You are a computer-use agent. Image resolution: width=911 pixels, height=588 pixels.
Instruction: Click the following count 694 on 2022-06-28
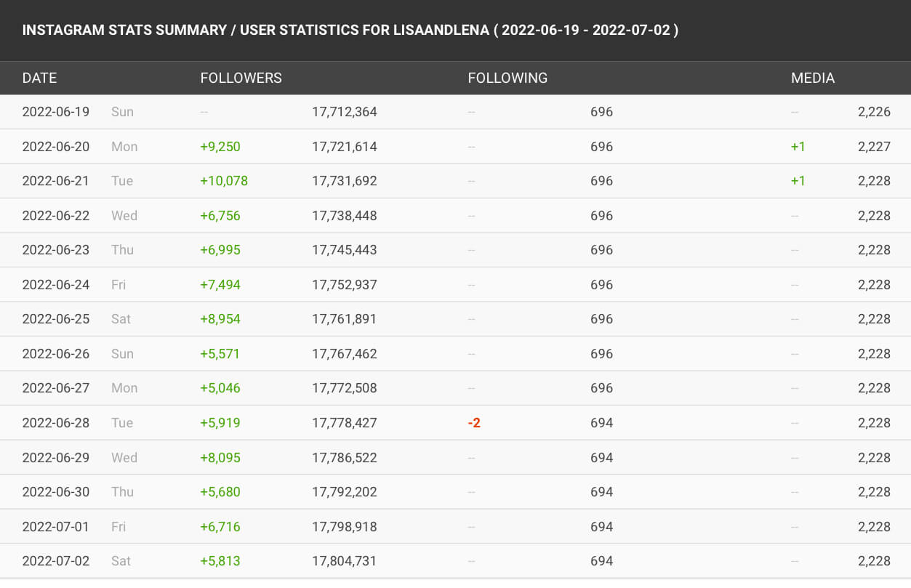click(x=601, y=423)
